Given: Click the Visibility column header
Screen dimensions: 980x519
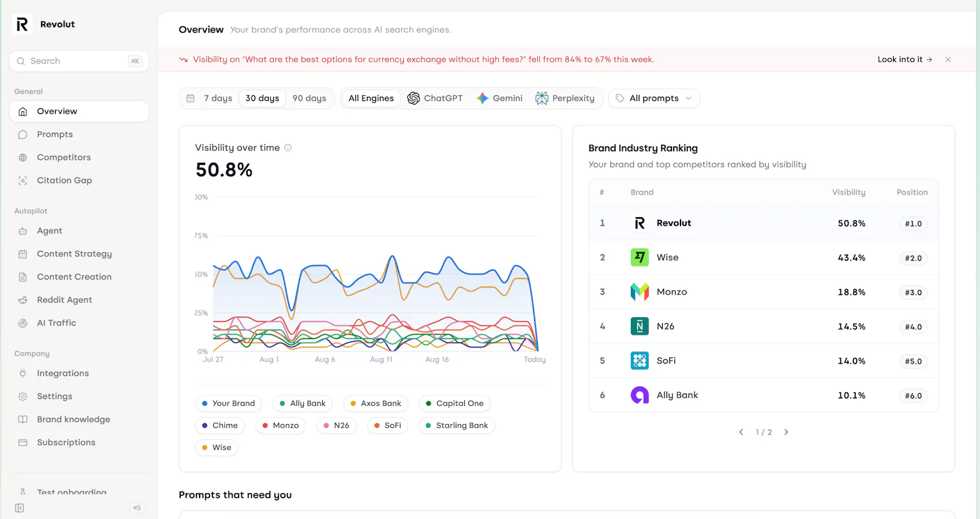Looking at the screenshot, I should 848,192.
